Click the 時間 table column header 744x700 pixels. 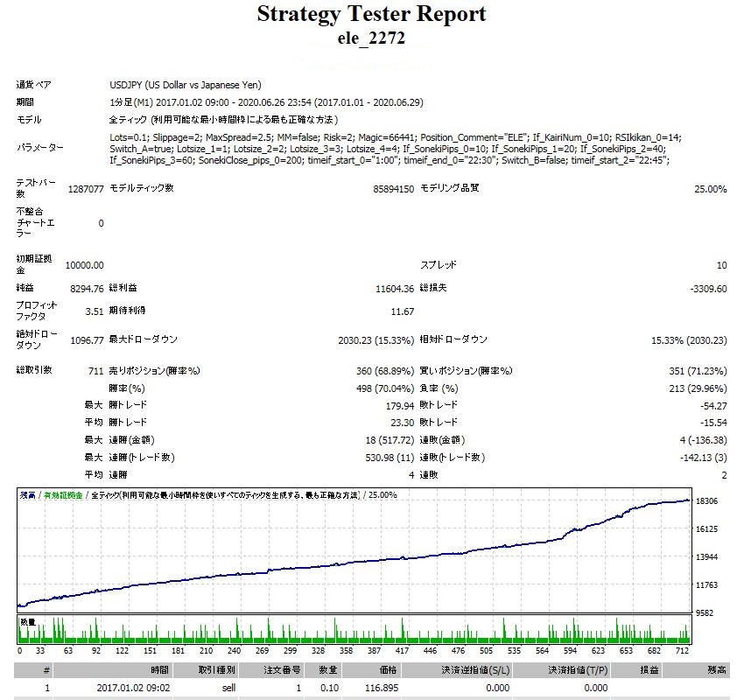112,670
